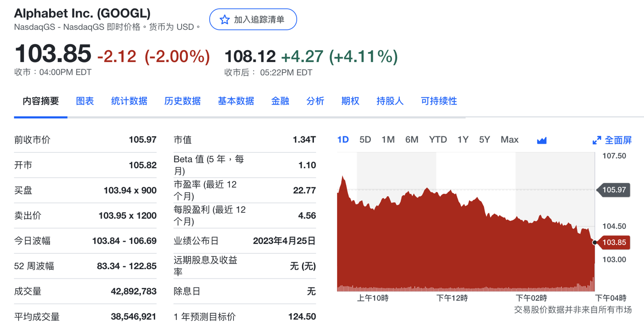The height and width of the screenshot is (328, 644).
Task: Open the 持股人 tab
Action: coord(390,101)
